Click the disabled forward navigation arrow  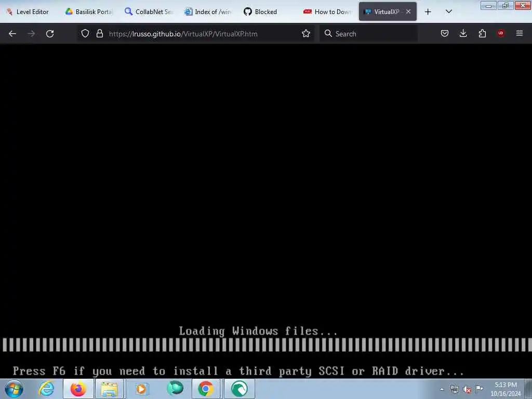31,34
